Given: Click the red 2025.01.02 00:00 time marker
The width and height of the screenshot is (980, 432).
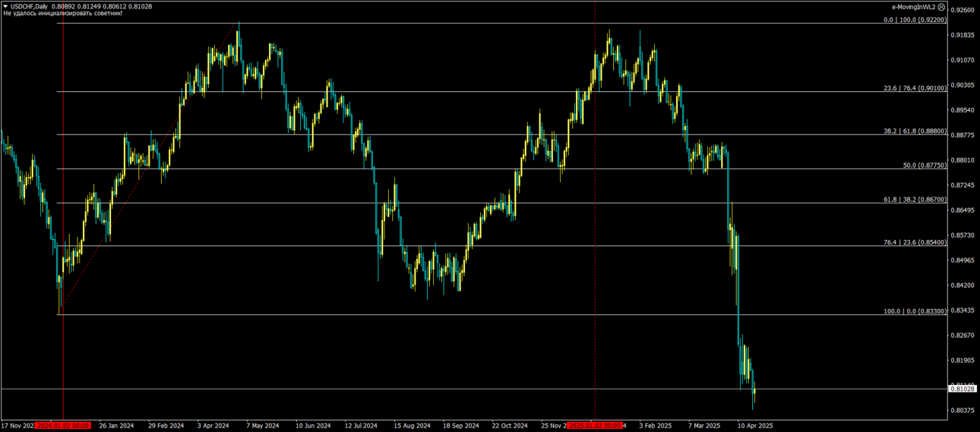Looking at the screenshot, I should click(x=595, y=426).
